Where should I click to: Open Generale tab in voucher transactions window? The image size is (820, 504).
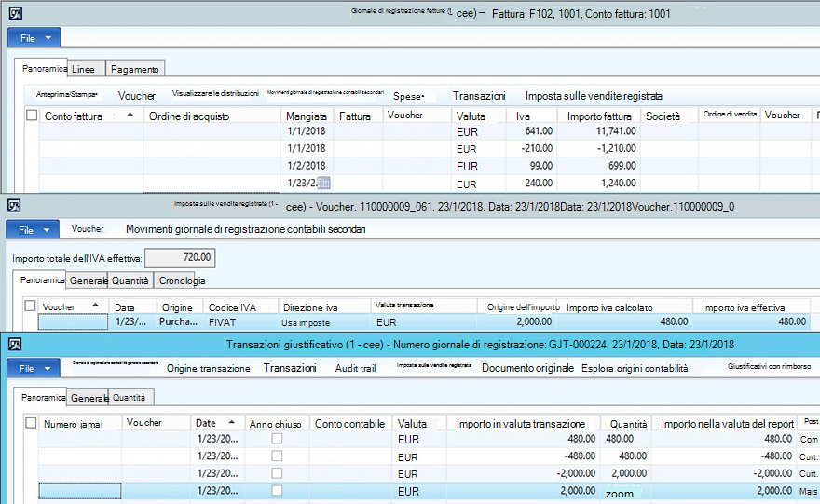pos(88,398)
